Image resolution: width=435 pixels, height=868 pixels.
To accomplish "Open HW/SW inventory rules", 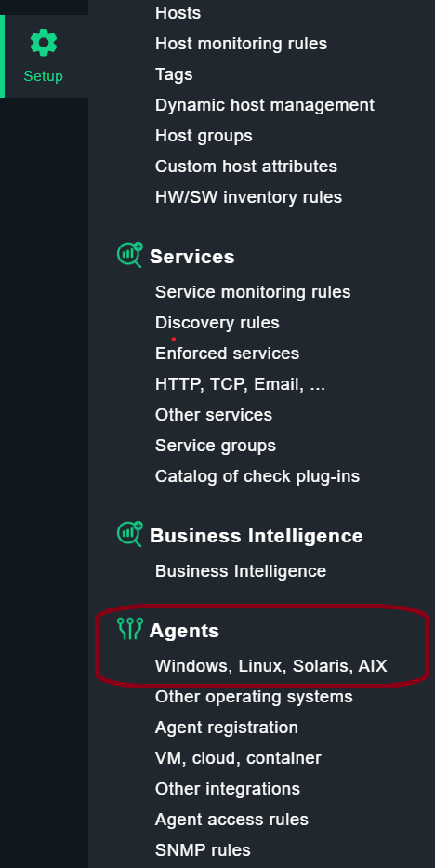I will pos(249,197).
